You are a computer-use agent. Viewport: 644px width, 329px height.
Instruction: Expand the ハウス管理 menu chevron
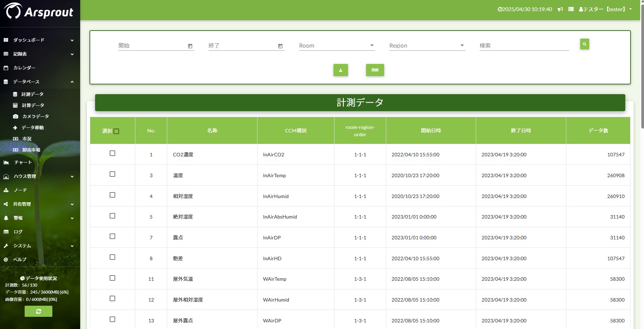point(72,176)
